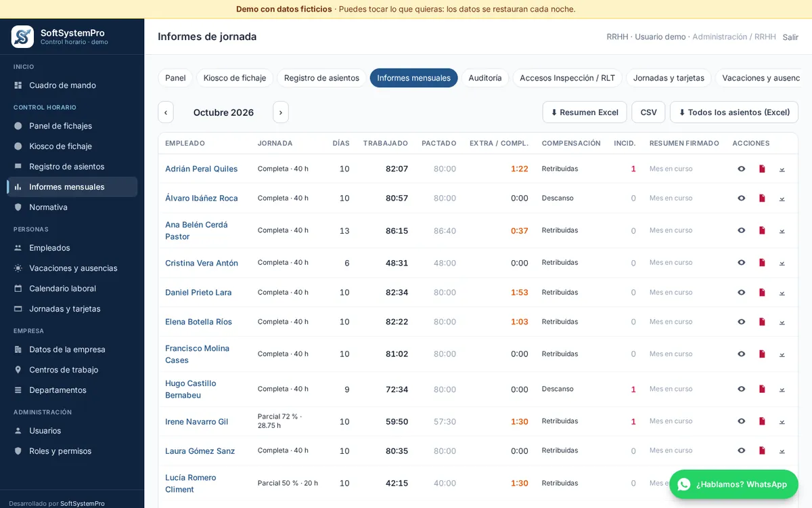This screenshot has width=812, height=508.
Task: Open Cuadro de mando in sidebar
Action: (72, 85)
